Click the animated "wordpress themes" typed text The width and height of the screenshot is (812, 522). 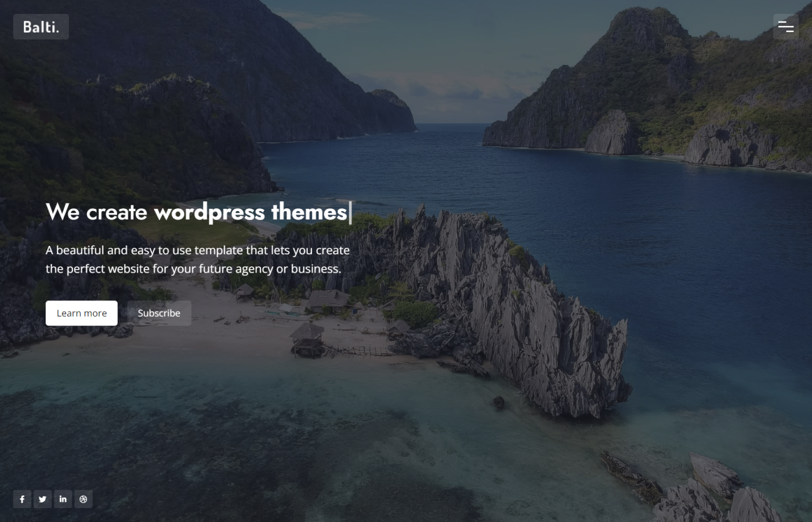pyautogui.click(x=250, y=212)
